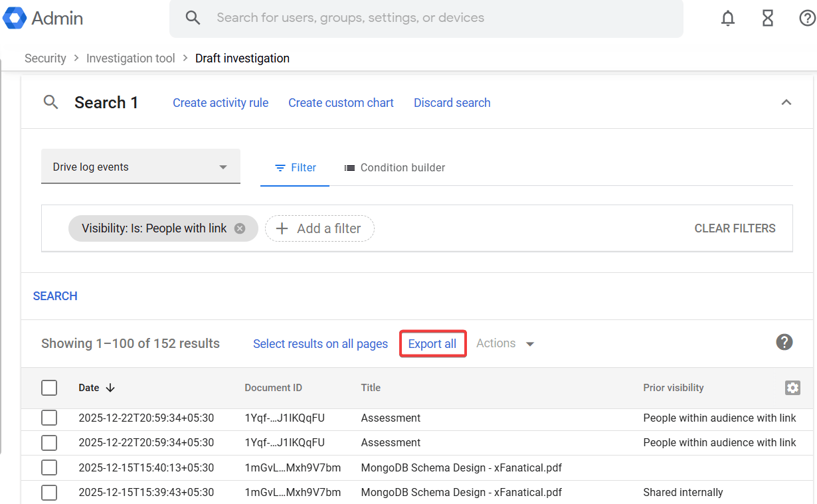The width and height of the screenshot is (817, 504).
Task: Open notifications bell icon
Action: [x=728, y=18]
